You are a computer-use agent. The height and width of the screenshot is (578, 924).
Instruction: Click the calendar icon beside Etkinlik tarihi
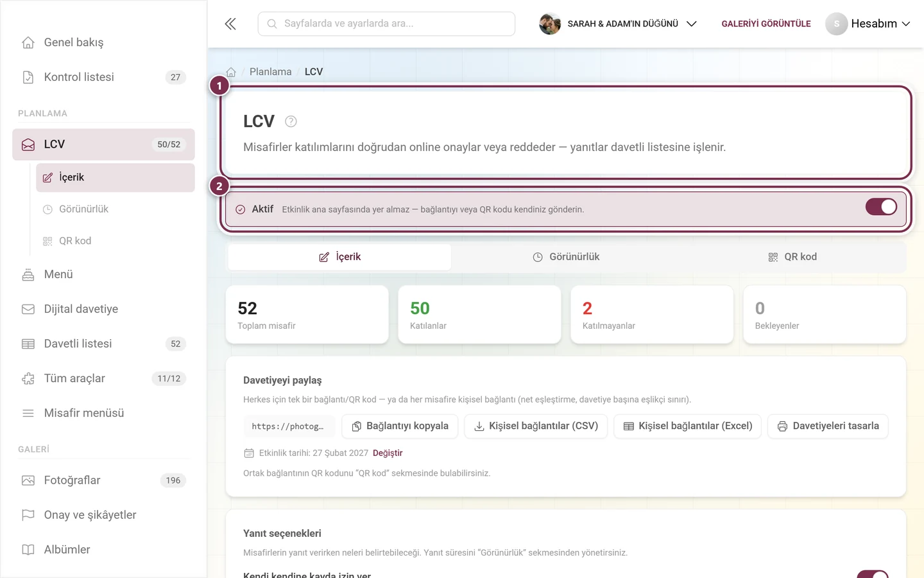(x=249, y=453)
